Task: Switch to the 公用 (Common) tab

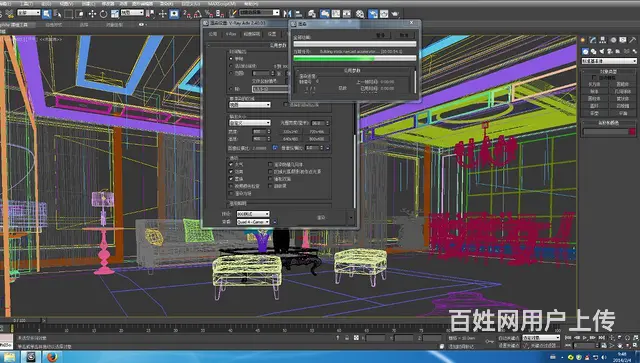Action: coord(213,34)
